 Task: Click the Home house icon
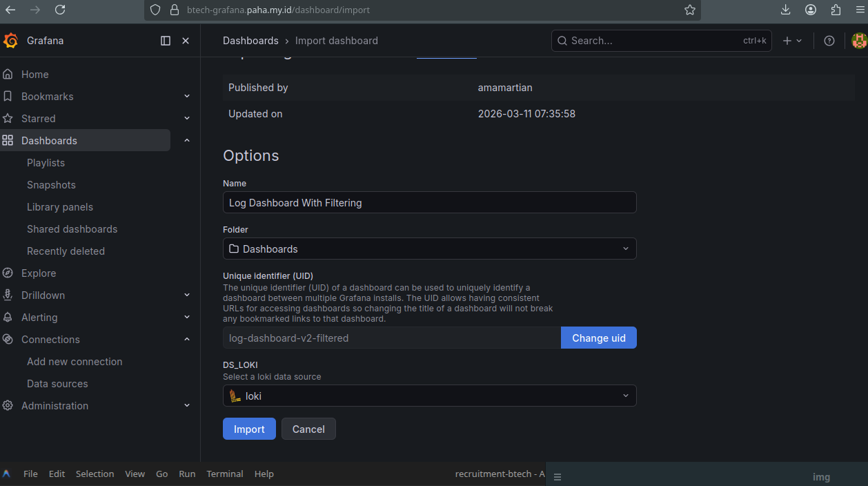(x=8, y=74)
